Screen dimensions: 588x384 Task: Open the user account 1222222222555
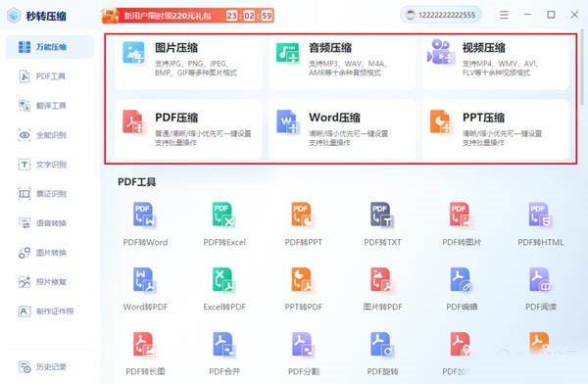441,15
